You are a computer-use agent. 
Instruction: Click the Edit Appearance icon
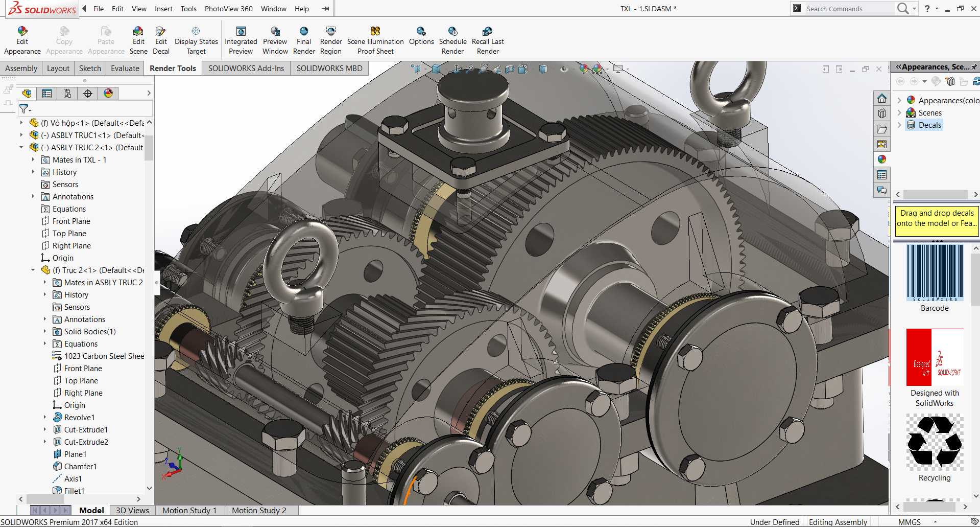[x=22, y=32]
